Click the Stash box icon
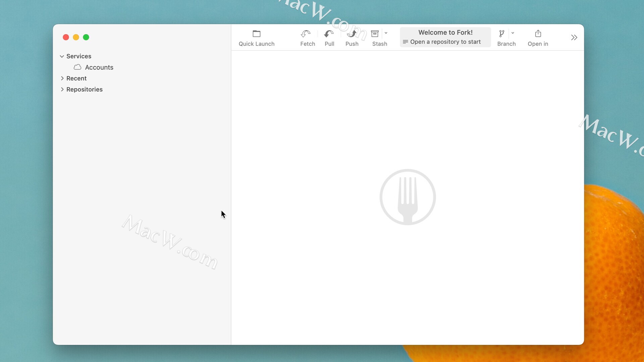The height and width of the screenshot is (362, 644). [375, 34]
